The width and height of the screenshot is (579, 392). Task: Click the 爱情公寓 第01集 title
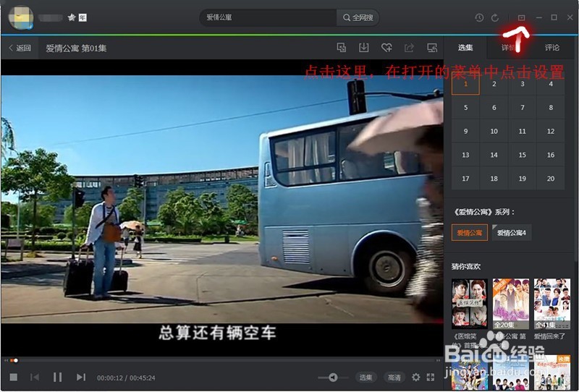pos(76,48)
